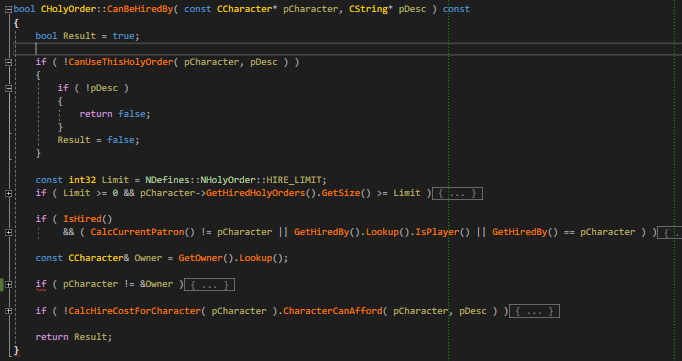
Task: Collapse the if ( !pDesc ) block
Action: (x=8, y=88)
